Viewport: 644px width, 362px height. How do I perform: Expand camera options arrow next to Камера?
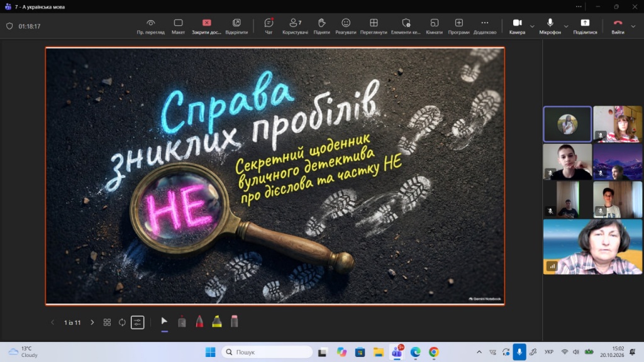pyautogui.click(x=532, y=26)
